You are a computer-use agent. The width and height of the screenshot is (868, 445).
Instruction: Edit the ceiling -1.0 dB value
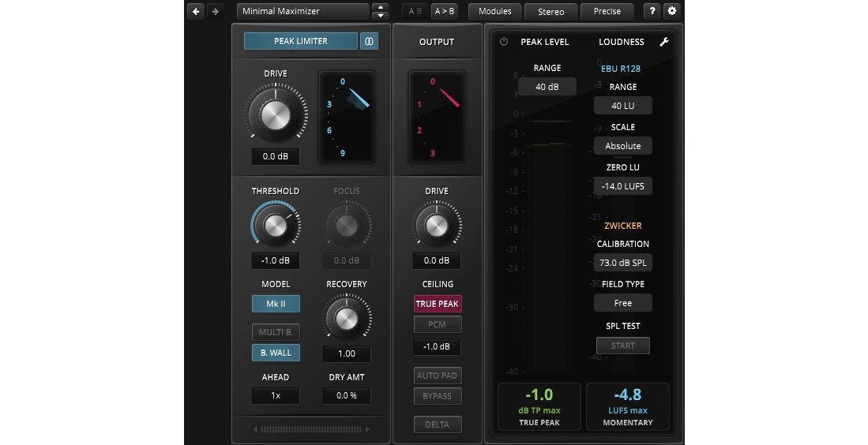(x=437, y=346)
